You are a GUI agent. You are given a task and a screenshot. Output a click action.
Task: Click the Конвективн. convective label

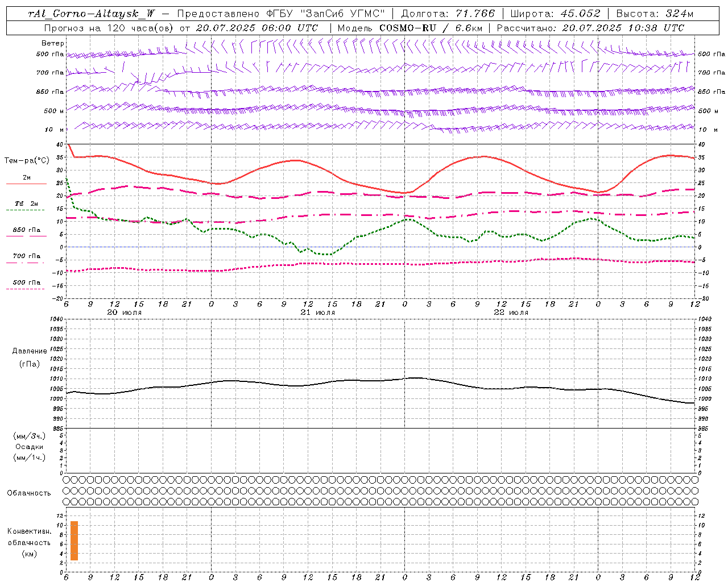[x=29, y=531]
